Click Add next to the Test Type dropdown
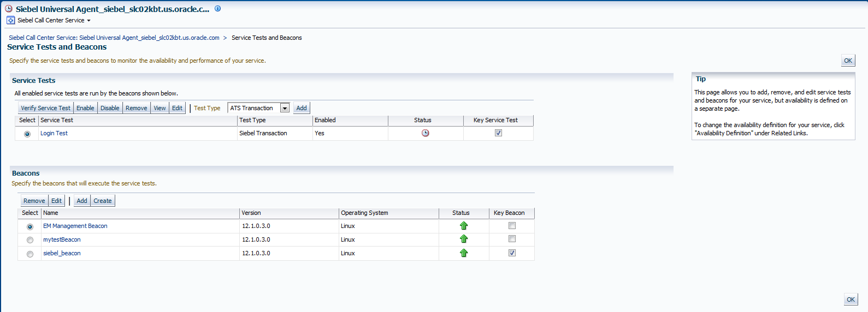Screen dimensions: 868x312 302,108
